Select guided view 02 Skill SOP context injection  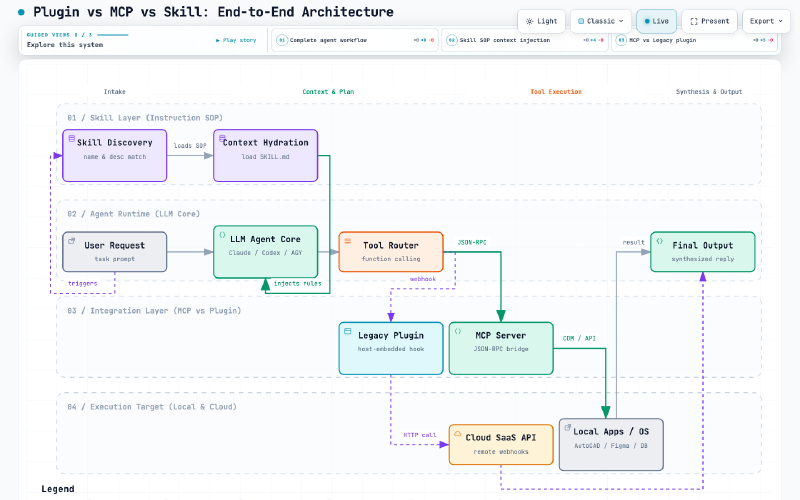point(524,40)
